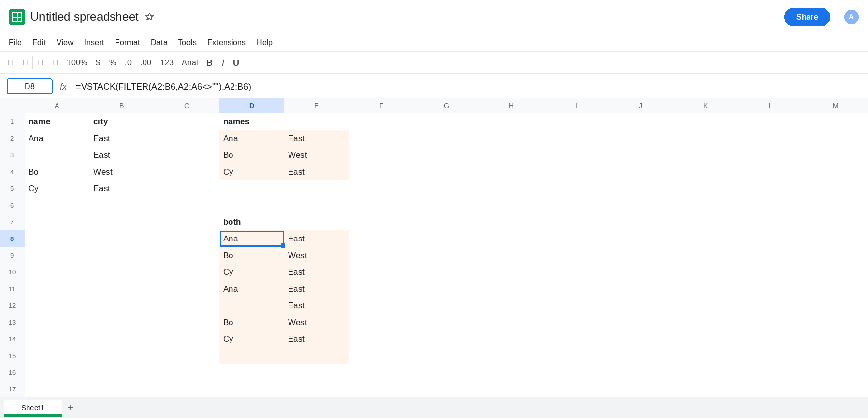
Task: Add a new sheet with plus icon
Action: [x=71, y=408]
